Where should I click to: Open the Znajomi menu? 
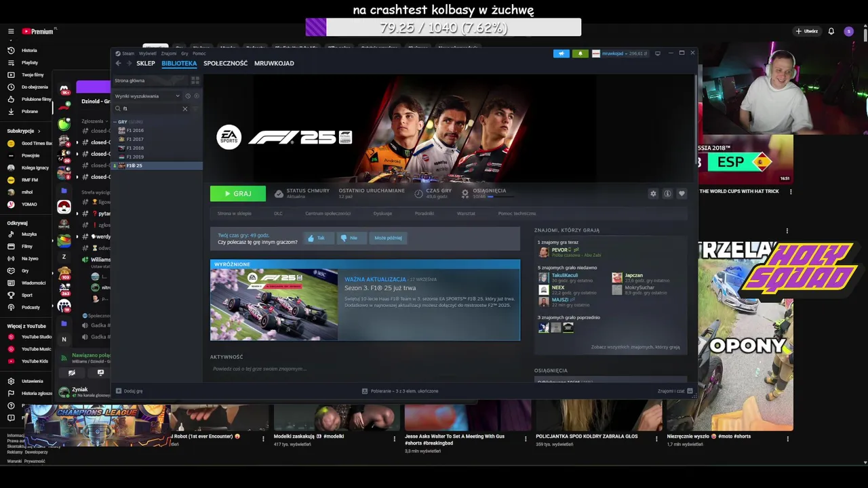169,54
